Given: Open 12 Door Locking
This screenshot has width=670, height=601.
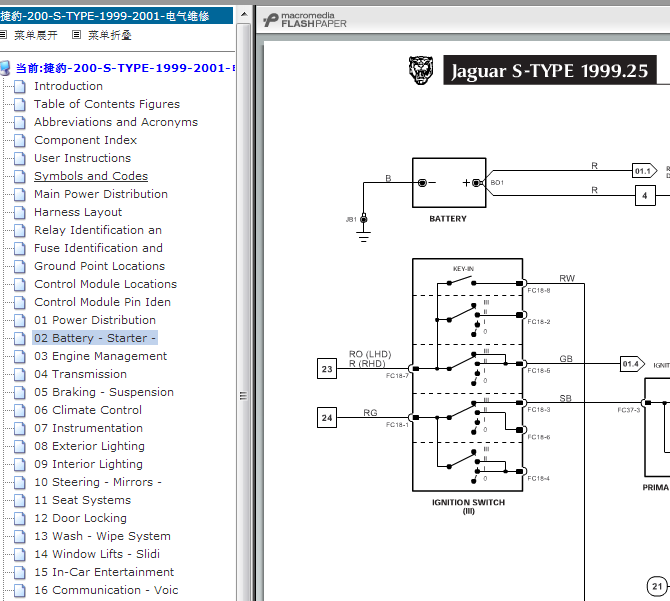Looking at the screenshot, I should pos(80,518).
